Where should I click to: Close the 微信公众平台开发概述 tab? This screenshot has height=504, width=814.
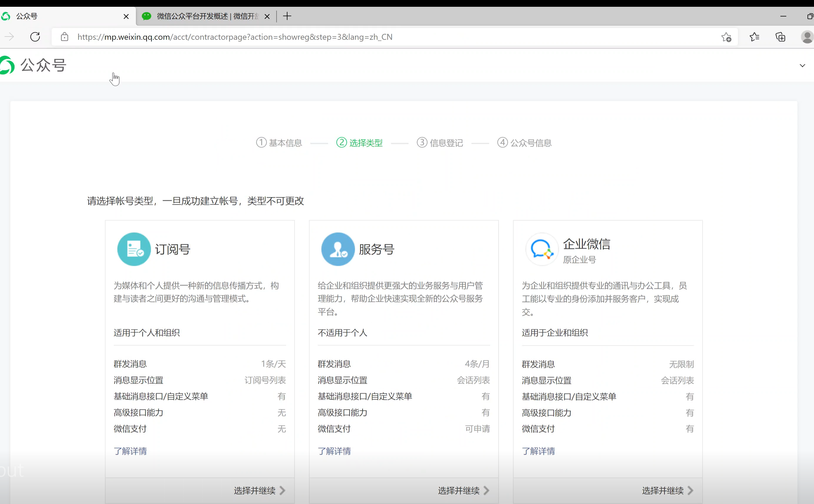[267, 16]
